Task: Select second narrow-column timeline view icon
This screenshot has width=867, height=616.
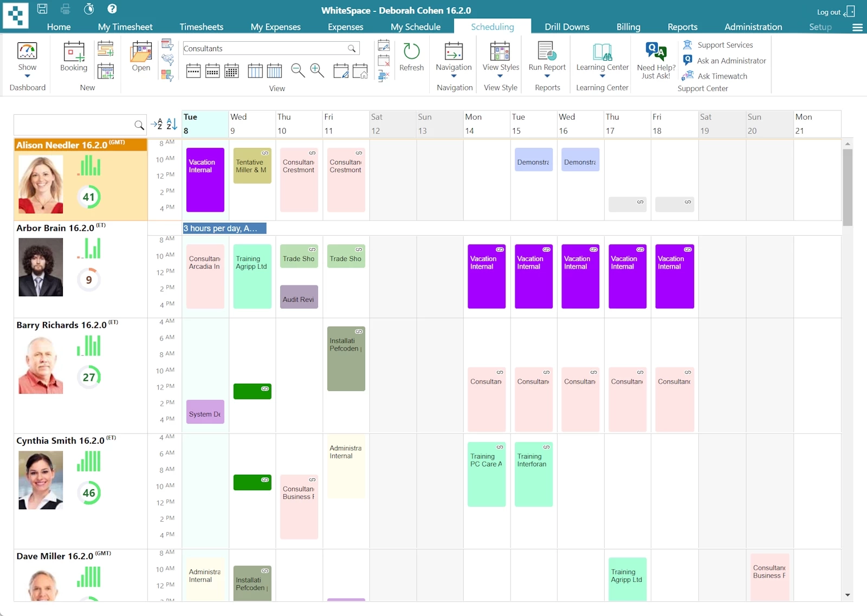Action: [275, 70]
